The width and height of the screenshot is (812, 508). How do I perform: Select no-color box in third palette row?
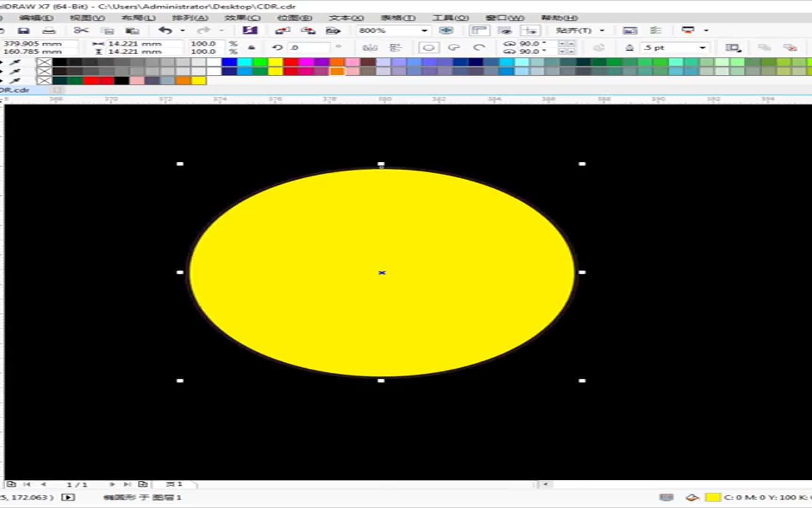click(x=44, y=80)
